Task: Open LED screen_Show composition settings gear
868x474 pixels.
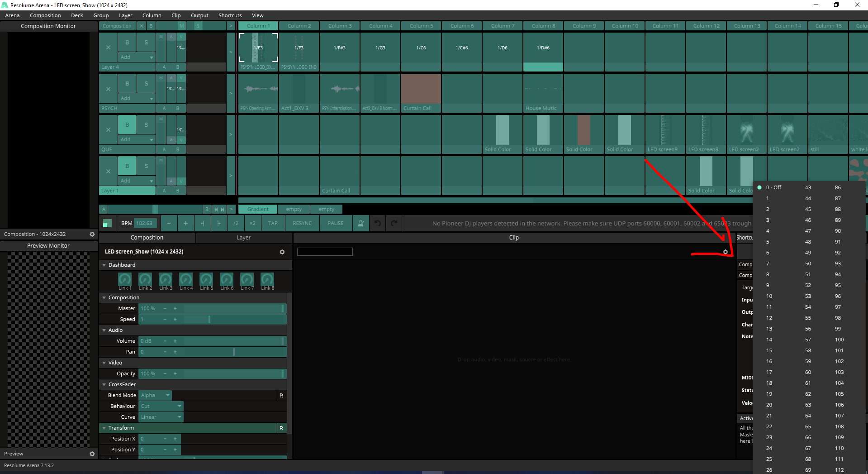Action: pos(282,252)
